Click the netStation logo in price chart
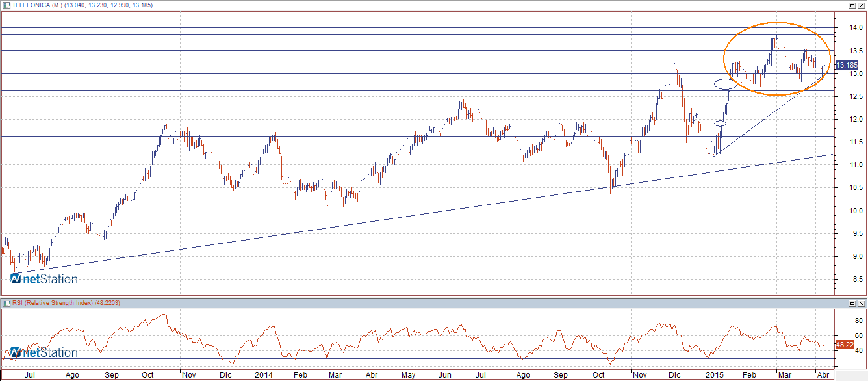868x381 pixels. click(x=44, y=279)
